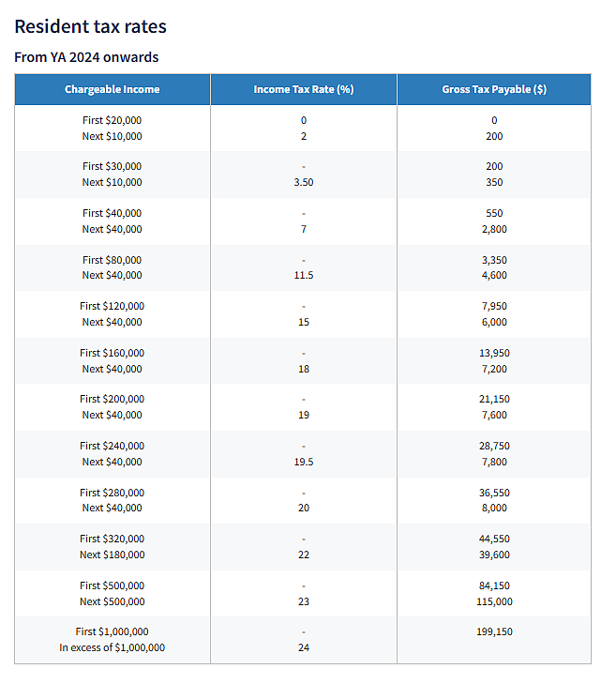
Task: Click the 21,150 gross tax value
Action: [x=494, y=399]
